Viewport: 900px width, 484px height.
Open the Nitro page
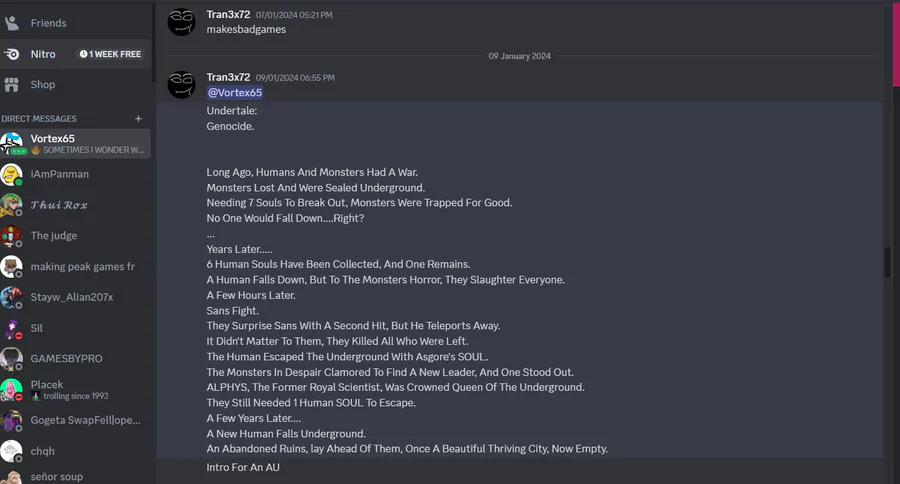tap(42, 54)
